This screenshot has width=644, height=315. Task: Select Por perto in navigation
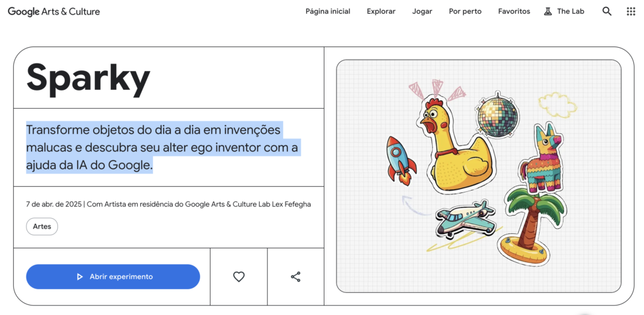tap(465, 11)
